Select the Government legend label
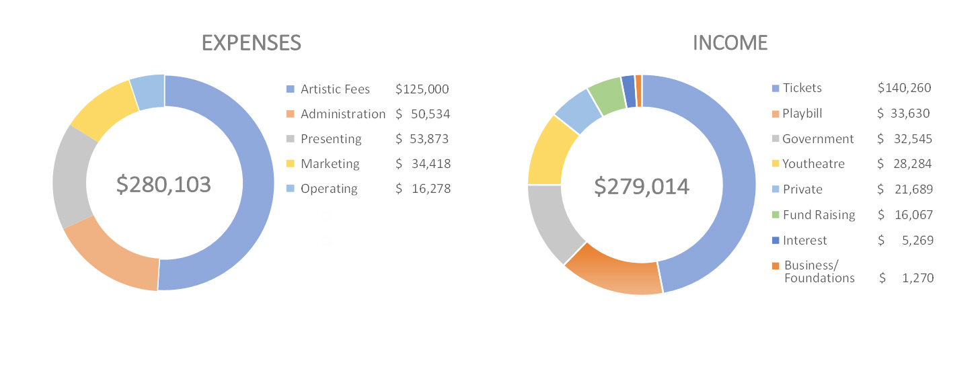Image resolution: width=980 pixels, height=379 pixels. click(x=818, y=139)
